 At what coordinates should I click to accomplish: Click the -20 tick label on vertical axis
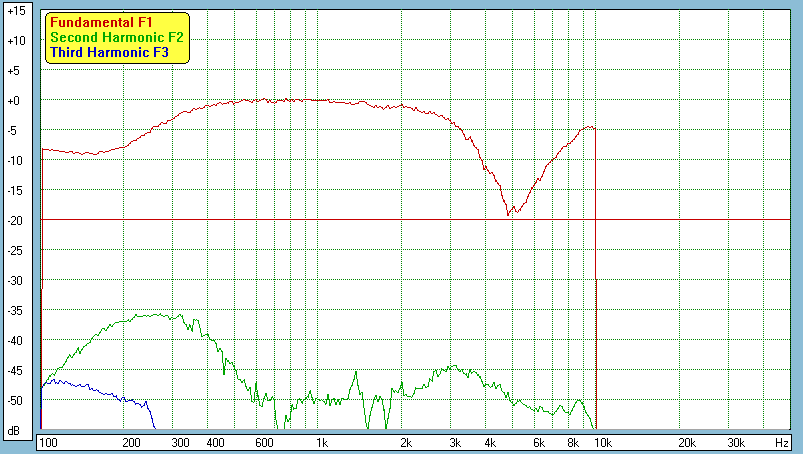click(x=15, y=221)
